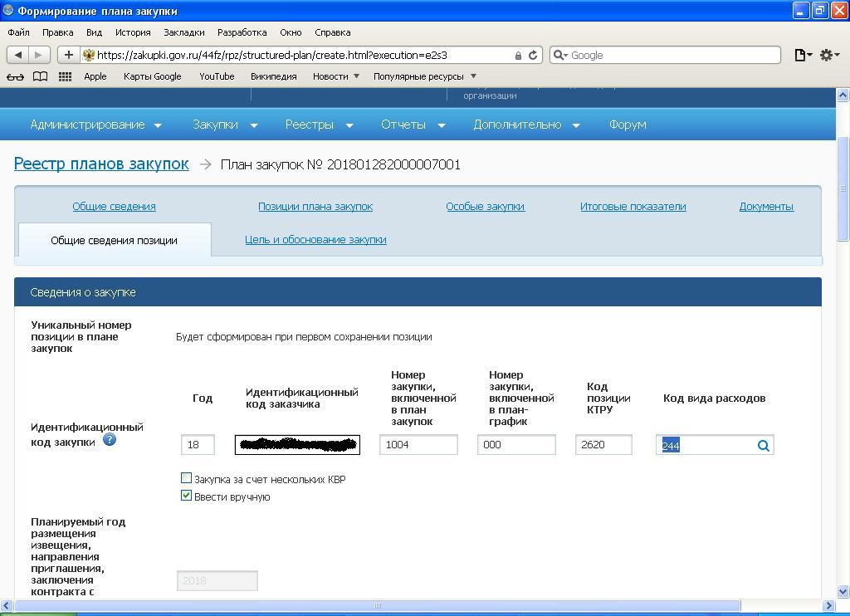Click the help question mark icon
Image resolution: width=850 pixels, height=616 pixels.
(x=109, y=439)
